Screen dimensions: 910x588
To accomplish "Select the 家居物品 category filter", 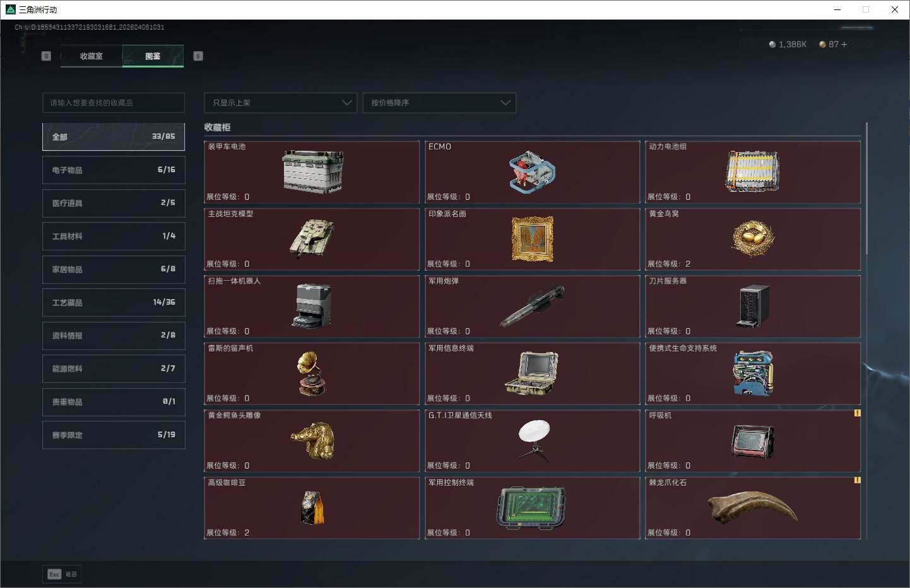I will click(x=114, y=269).
